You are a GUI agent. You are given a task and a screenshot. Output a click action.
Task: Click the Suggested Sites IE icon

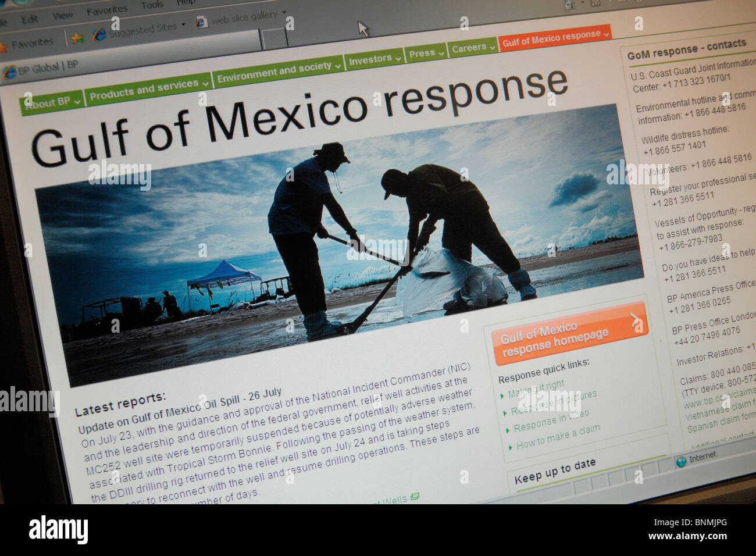click(x=100, y=34)
